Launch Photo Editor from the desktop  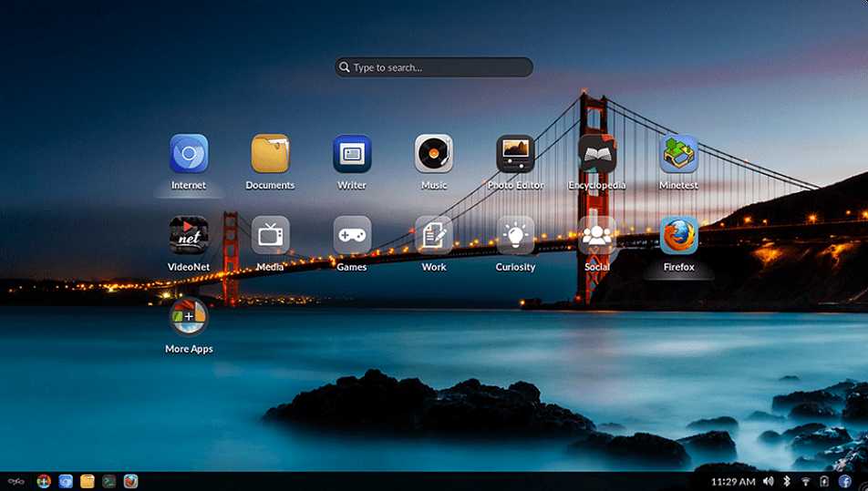515,154
